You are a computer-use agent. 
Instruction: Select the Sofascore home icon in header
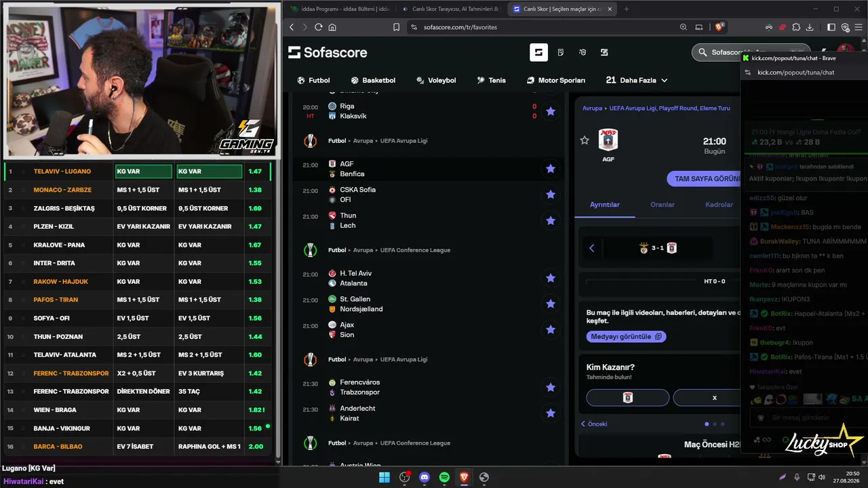pyautogui.click(x=538, y=52)
